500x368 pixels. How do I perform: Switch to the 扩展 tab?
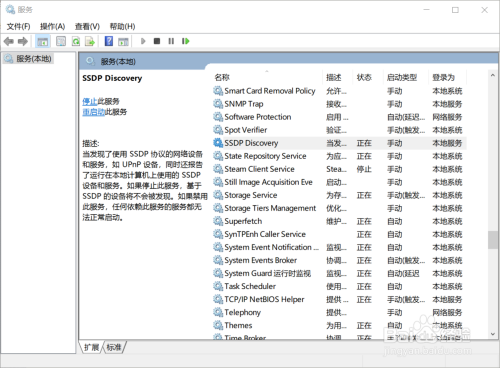point(91,347)
